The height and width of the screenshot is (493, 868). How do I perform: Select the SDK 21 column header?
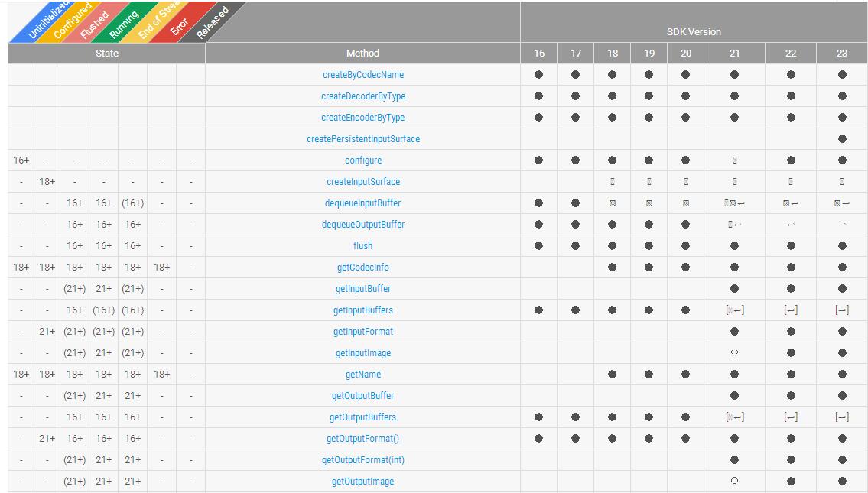[735, 53]
